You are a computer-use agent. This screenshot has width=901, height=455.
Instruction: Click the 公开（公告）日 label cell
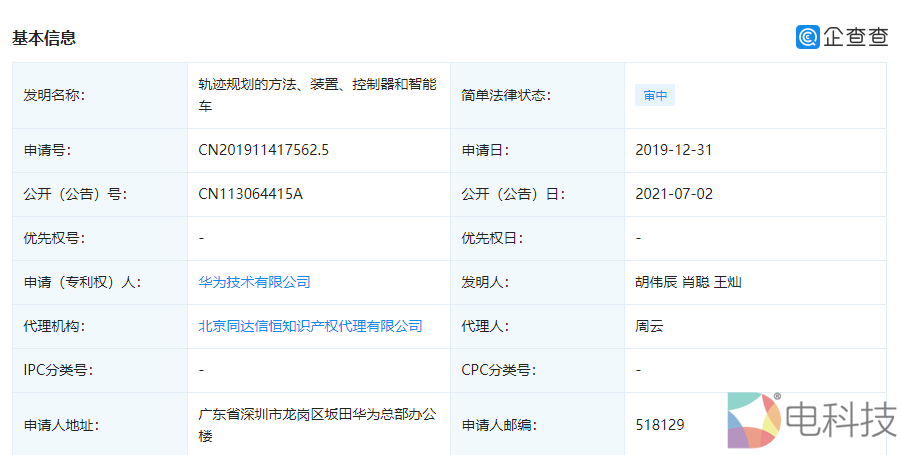point(537,195)
